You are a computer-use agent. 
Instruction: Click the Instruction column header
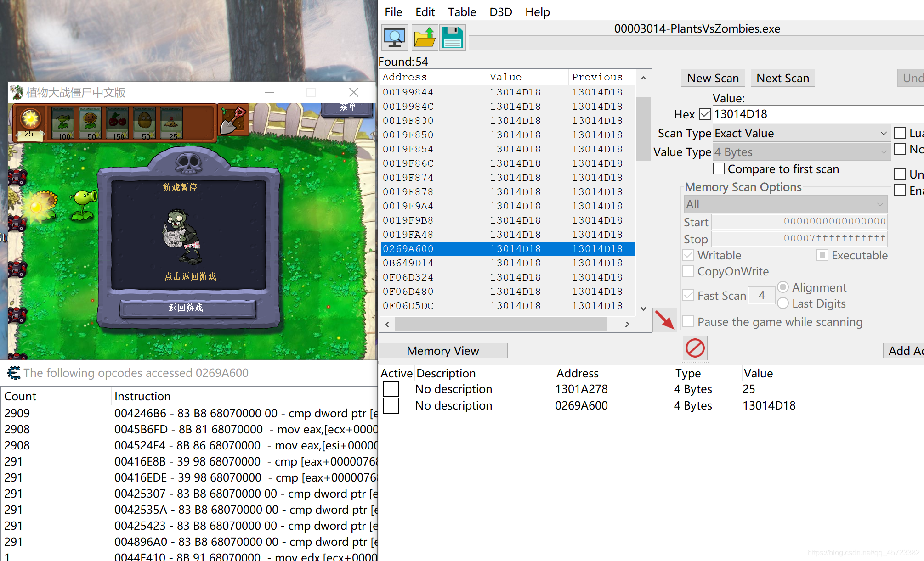click(245, 396)
